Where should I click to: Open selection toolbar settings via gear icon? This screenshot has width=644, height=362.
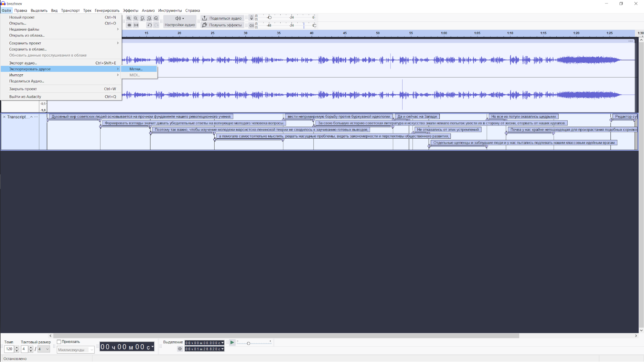[180, 349]
